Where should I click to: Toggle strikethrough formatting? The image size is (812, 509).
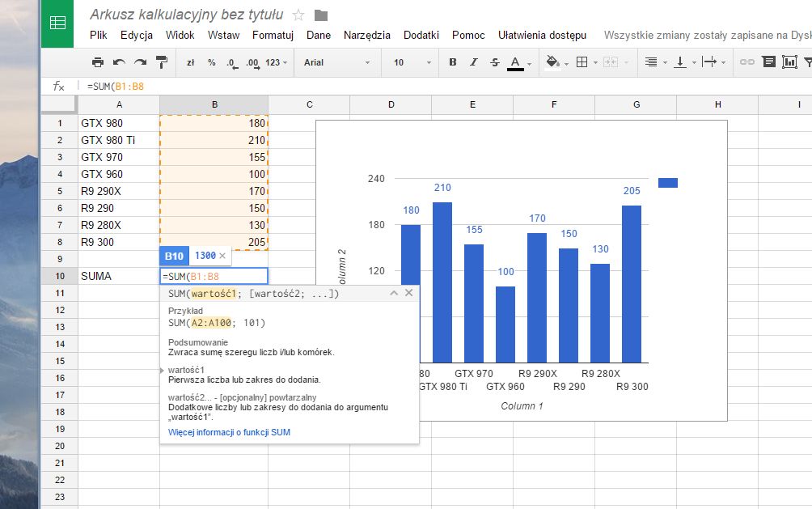[494, 62]
